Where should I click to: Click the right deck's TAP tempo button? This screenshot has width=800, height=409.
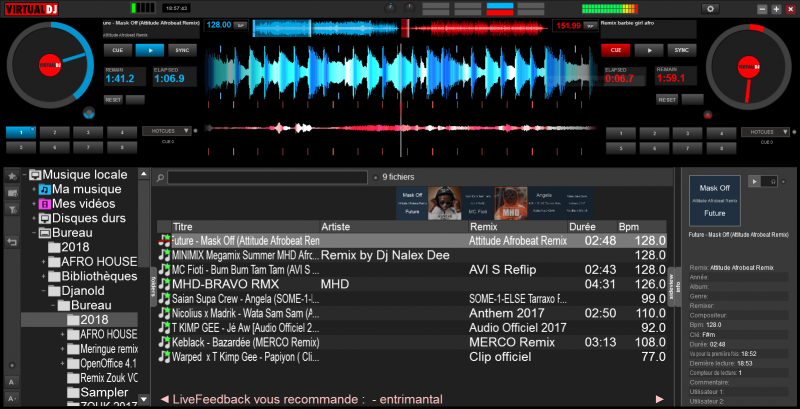591,25
